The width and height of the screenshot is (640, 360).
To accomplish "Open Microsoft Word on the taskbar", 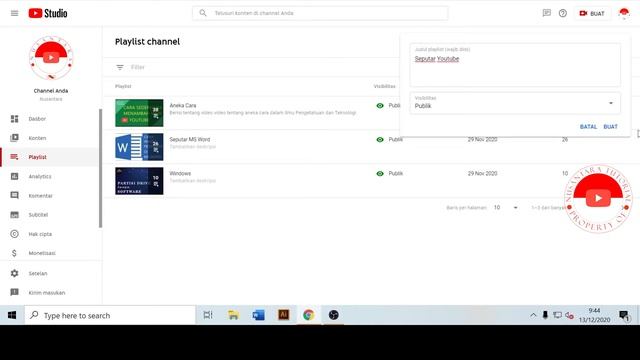I will click(258, 315).
